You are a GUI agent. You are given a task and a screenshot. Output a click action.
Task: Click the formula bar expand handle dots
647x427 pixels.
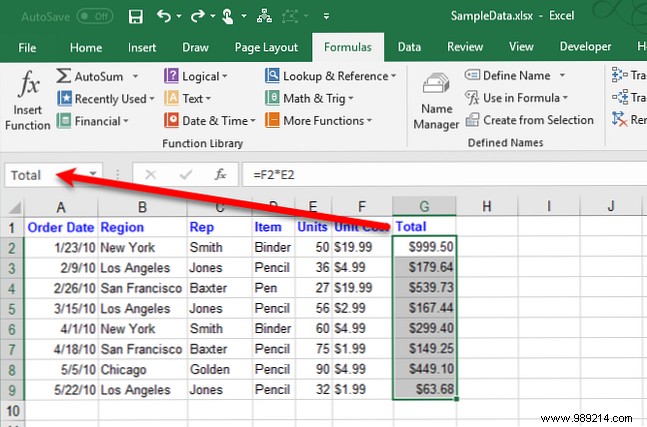(x=117, y=175)
